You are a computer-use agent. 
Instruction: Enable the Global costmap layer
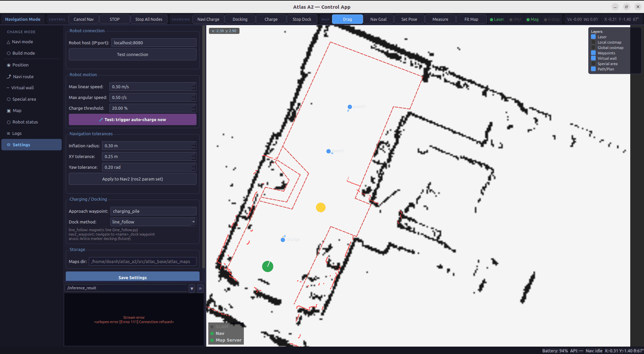pyautogui.click(x=593, y=48)
